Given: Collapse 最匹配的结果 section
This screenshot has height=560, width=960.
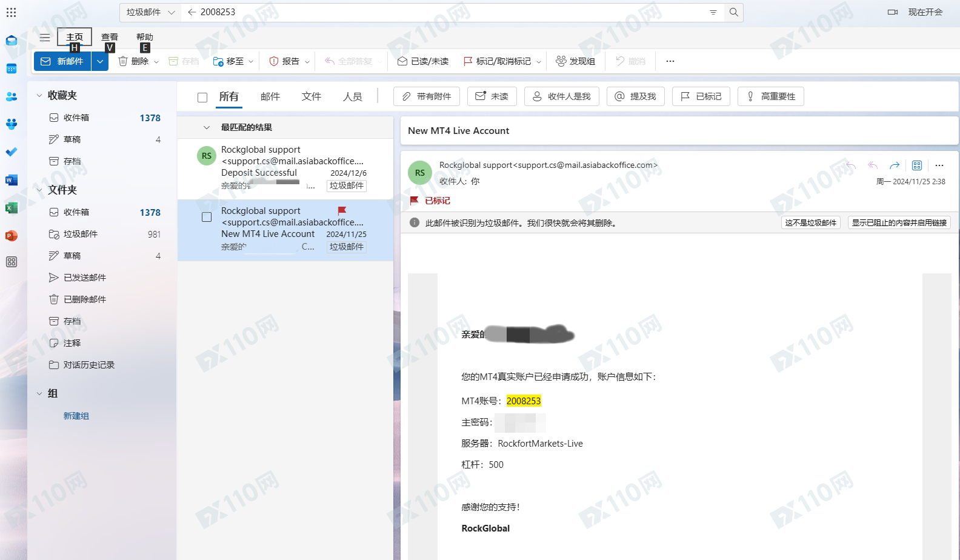Looking at the screenshot, I should (207, 127).
